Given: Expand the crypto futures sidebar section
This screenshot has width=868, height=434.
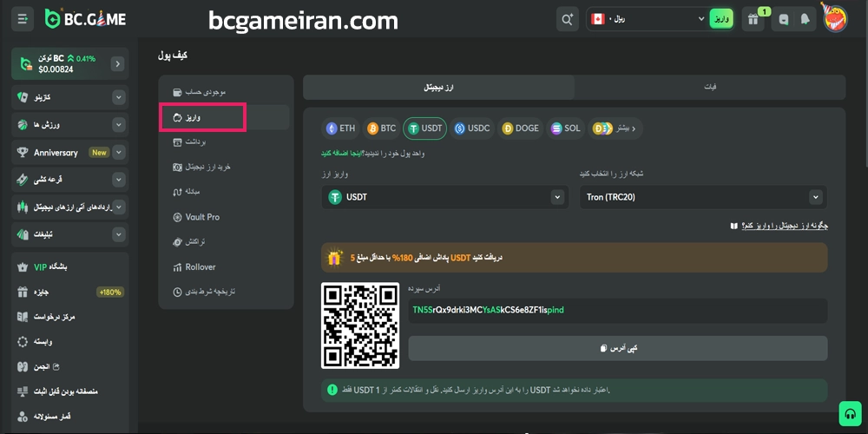Looking at the screenshot, I should [x=118, y=207].
